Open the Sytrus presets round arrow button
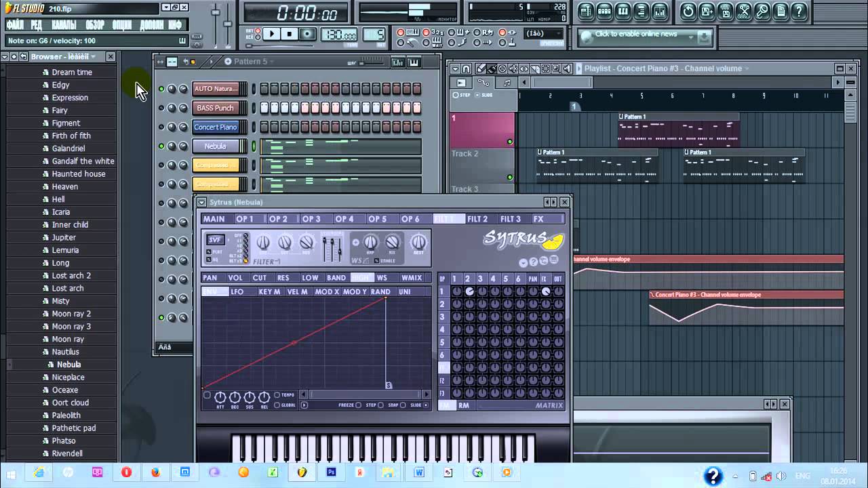Image resolution: width=868 pixels, height=488 pixels. pyautogui.click(x=524, y=262)
